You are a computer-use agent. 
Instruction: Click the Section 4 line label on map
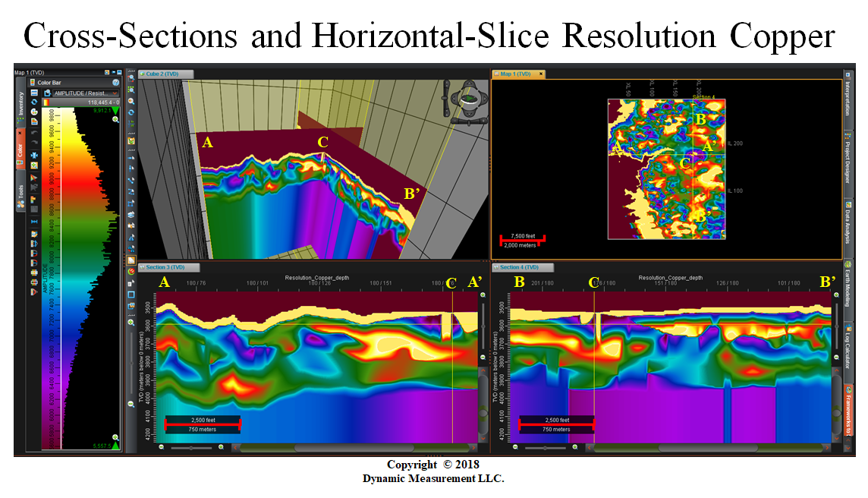click(x=703, y=97)
